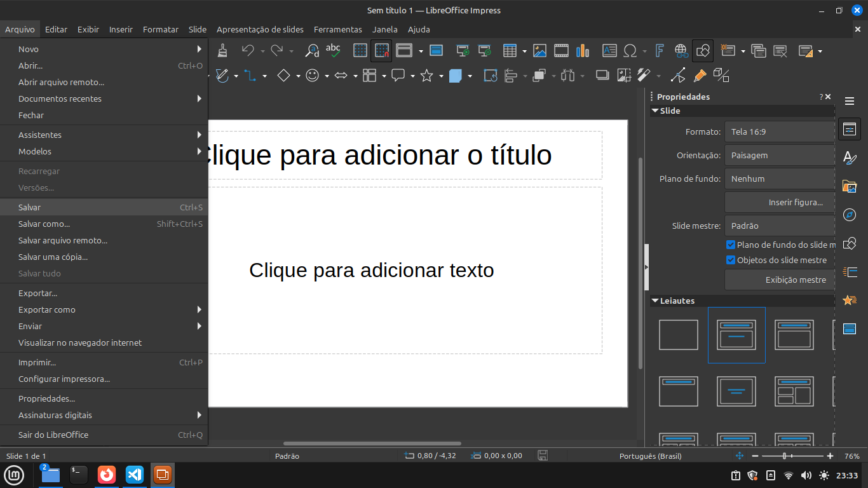Open the Formato dropdown showing Tela 16:9
The image size is (868, 488).
[780, 132]
